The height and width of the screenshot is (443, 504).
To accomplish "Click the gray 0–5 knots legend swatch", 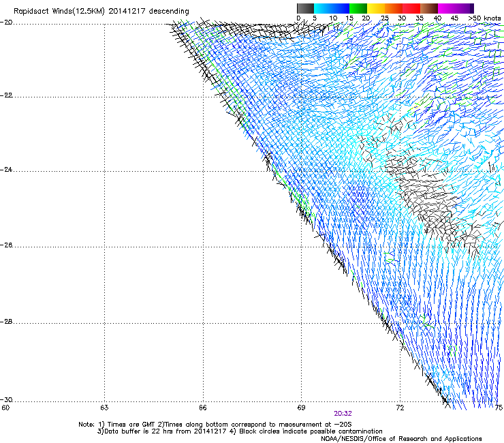I will coord(305,8).
